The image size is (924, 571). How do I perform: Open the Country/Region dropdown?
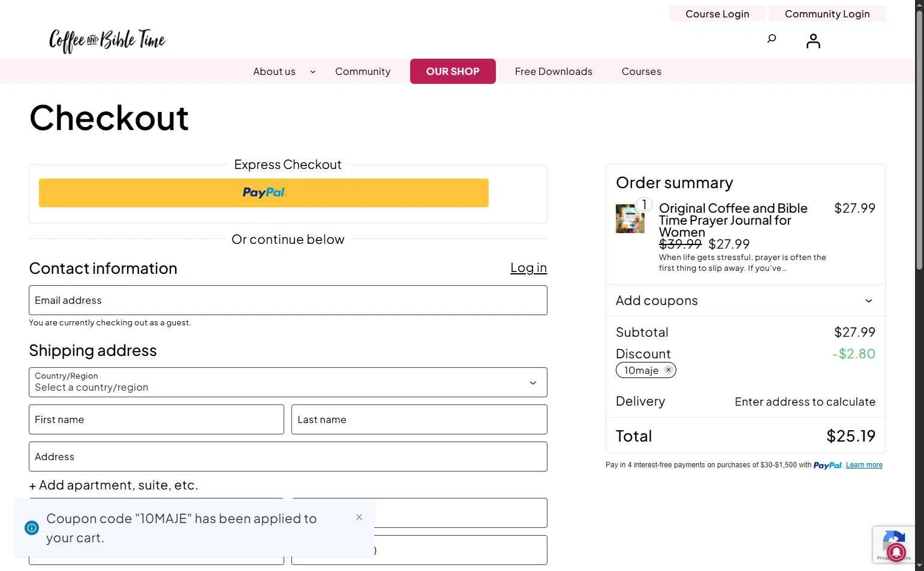tap(288, 382)
